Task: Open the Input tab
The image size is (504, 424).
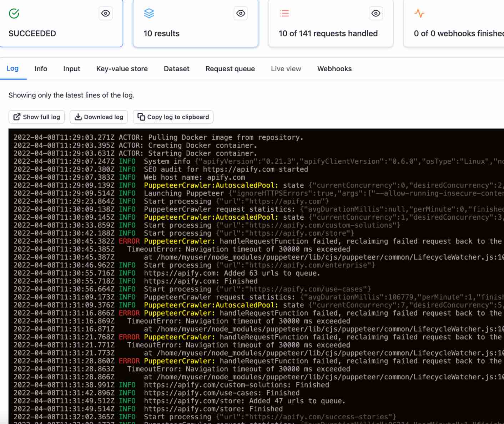Action: 71,69
